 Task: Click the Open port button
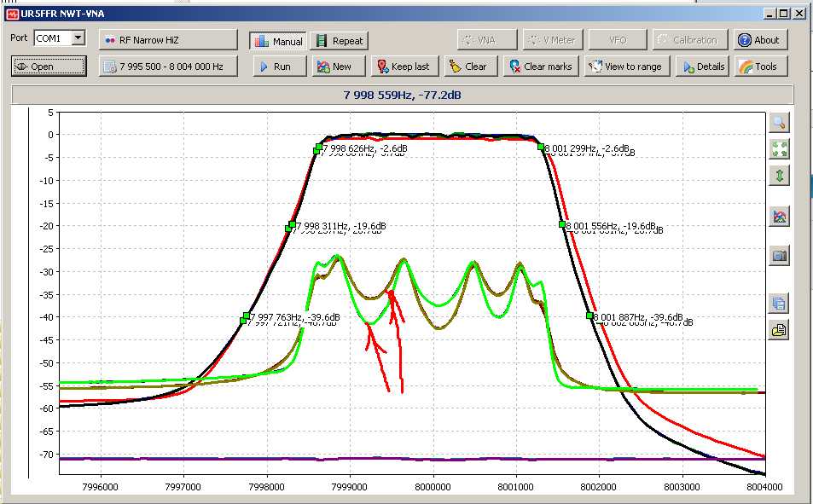click(49, 67)
